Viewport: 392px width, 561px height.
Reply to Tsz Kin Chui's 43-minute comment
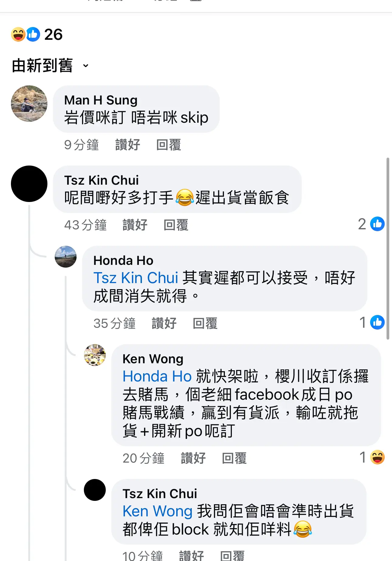tap(176, 225)
